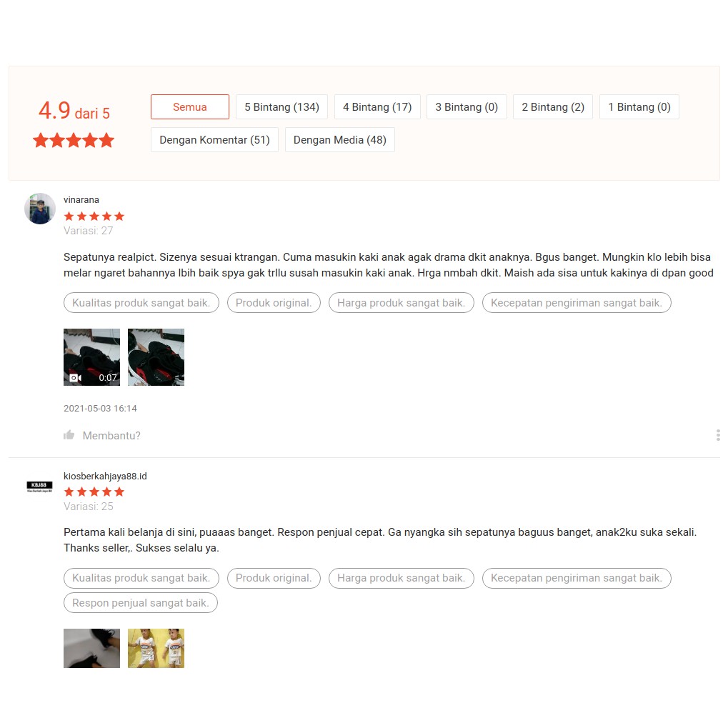Click the Respon penjual sangat baik tag

point(141,603)
